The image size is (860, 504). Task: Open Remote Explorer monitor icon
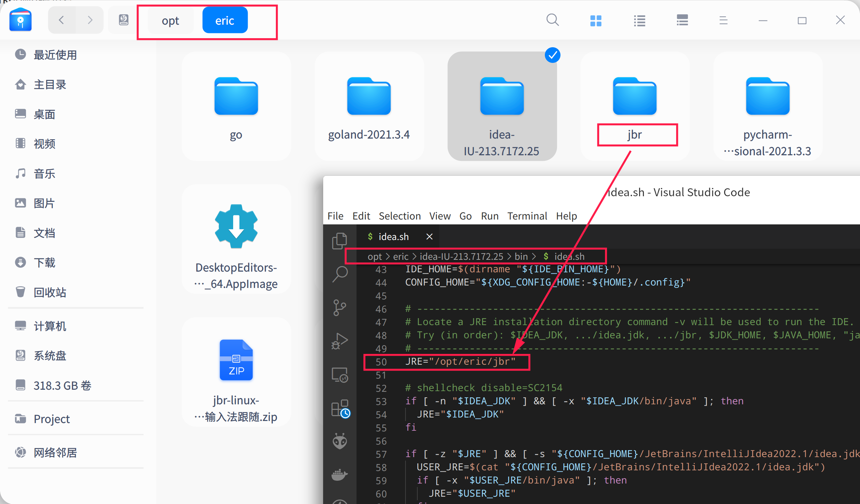coord(339,375)
